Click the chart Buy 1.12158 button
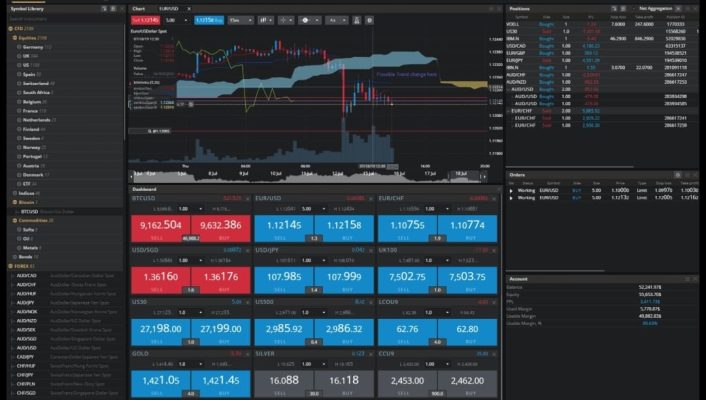706x400 pixels. click(209, 20)
